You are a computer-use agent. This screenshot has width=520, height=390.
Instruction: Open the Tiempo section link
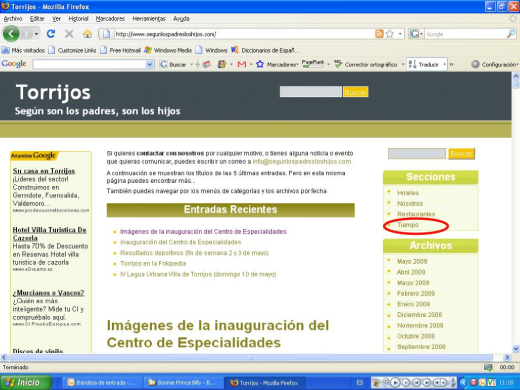[407, 225]
